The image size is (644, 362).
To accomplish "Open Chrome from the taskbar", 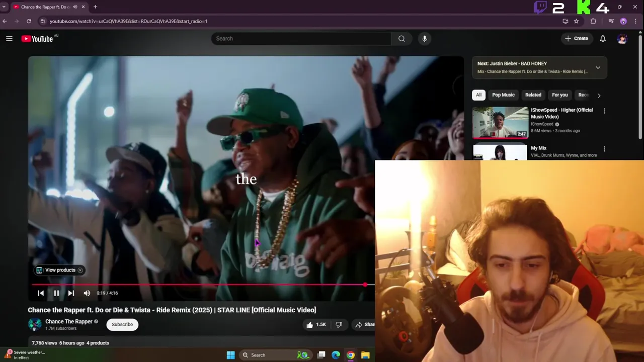I will [x=351, y=355].
